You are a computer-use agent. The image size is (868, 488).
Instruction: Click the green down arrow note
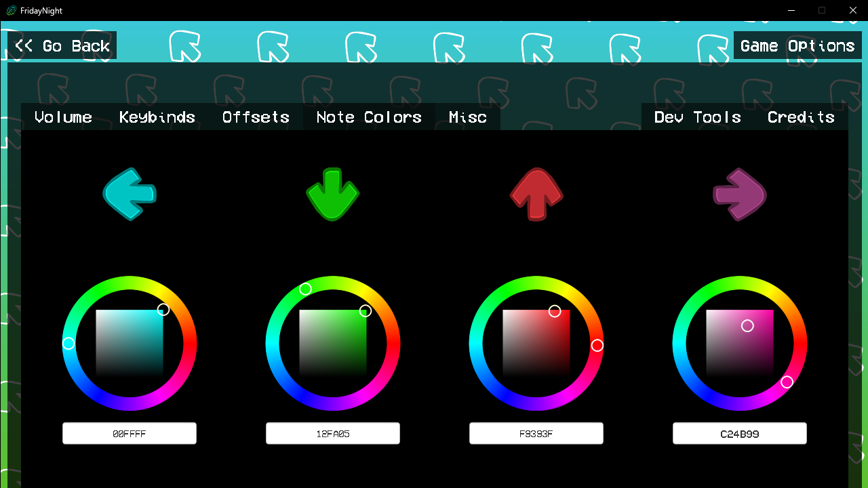[332, 194]
